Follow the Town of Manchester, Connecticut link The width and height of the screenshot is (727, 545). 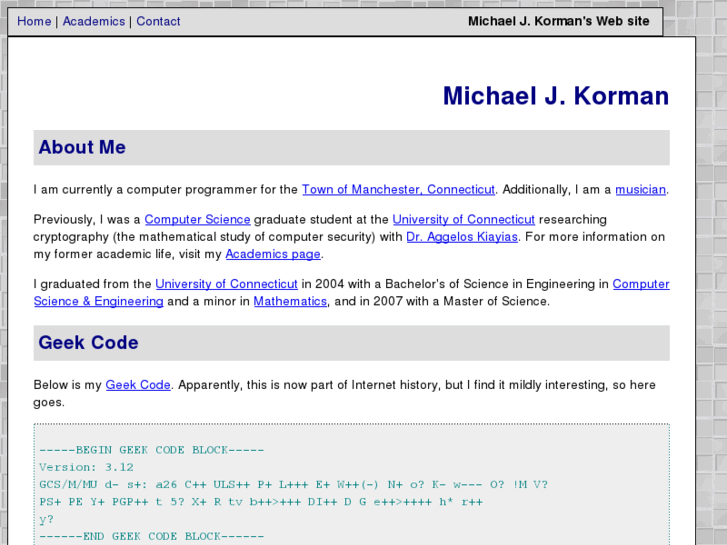tap(398, 190)
